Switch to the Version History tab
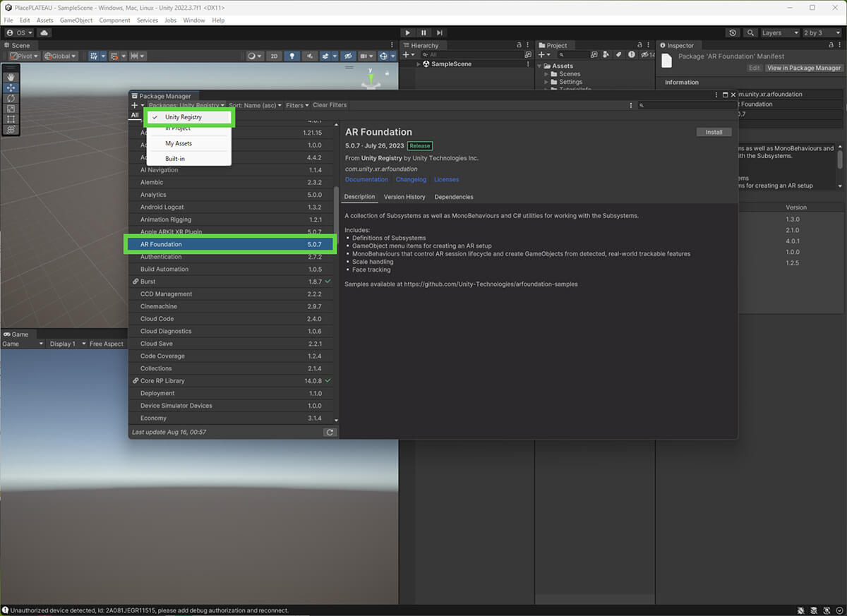The image size is (847, 616). pos(404,197)
